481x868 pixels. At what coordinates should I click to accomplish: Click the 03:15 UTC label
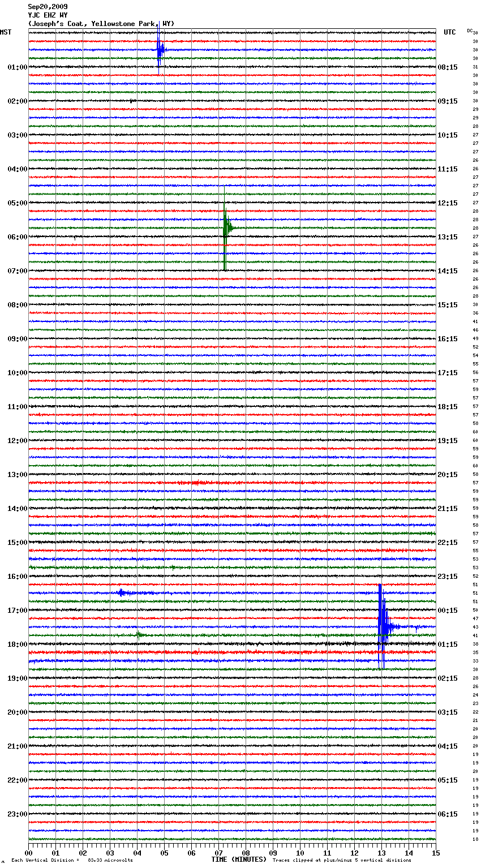(x=448, y=712)
